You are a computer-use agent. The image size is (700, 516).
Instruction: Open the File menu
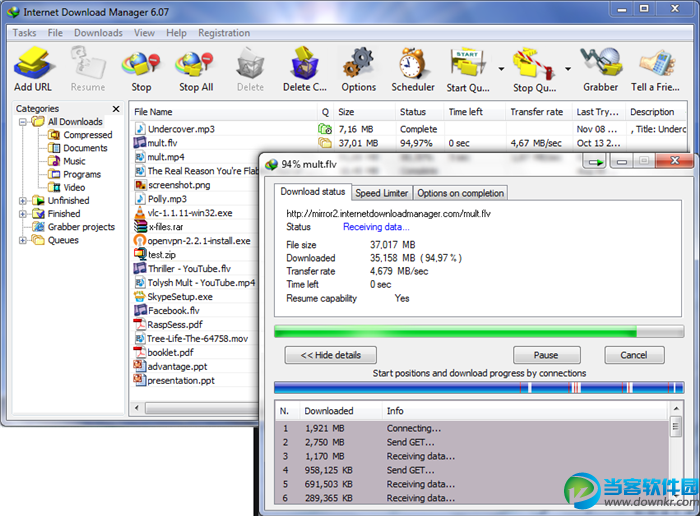[x=55, y=33]
